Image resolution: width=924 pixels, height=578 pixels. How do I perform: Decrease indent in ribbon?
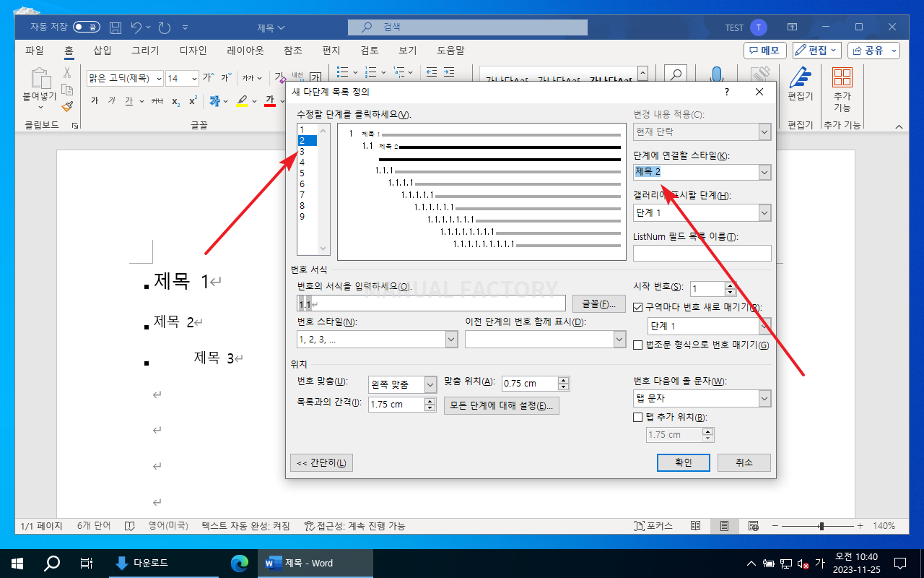click(x=432, y=72)
